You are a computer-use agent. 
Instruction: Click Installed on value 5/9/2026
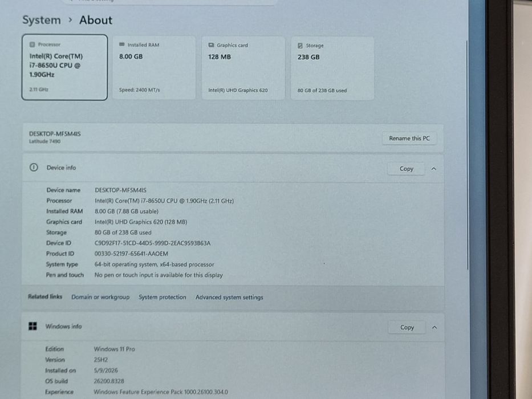coord(106,370)
